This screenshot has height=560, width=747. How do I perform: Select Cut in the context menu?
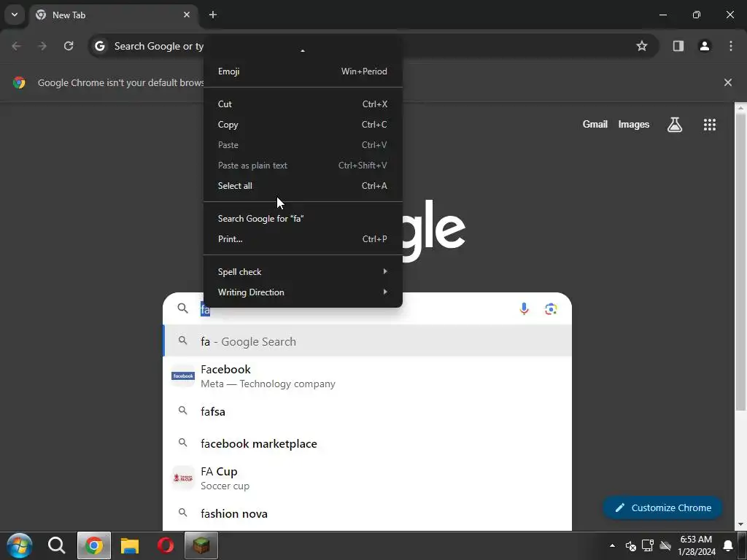pos(303,104)
